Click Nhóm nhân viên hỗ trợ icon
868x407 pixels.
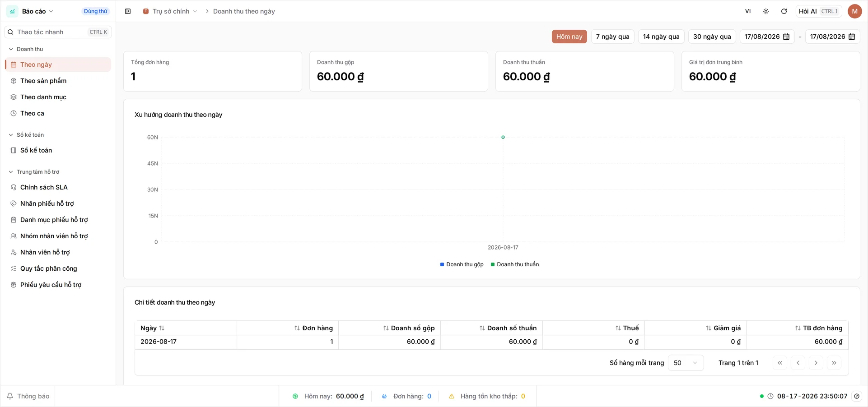[14, 236]
